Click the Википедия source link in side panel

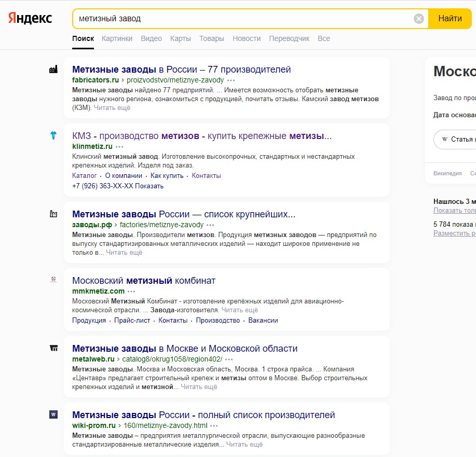pyautogui.click(x=447, y=173)
